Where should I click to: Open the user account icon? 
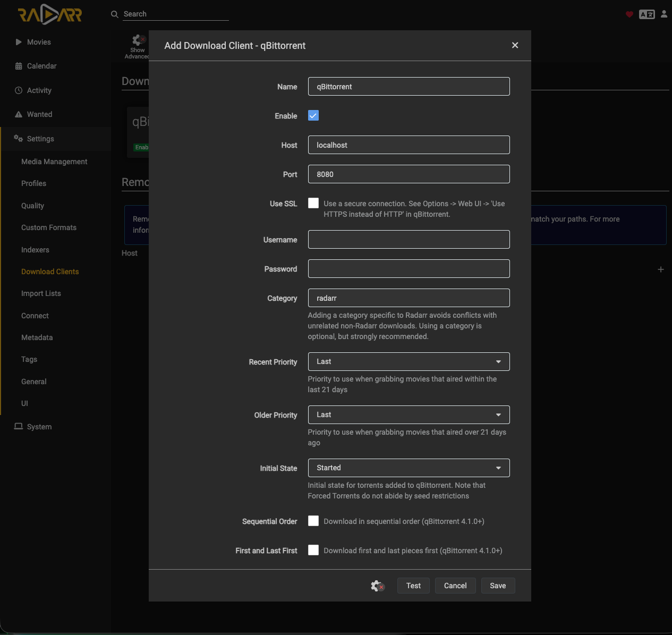pos(664,14)
